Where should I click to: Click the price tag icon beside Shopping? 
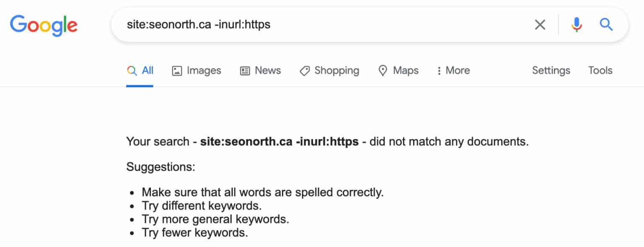pyautogui.click(x=304, y=71)
